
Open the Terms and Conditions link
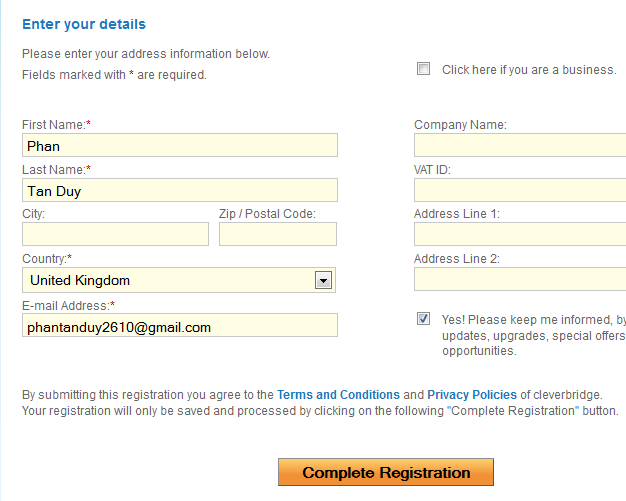pyautogui.click(x=338, y=395)
